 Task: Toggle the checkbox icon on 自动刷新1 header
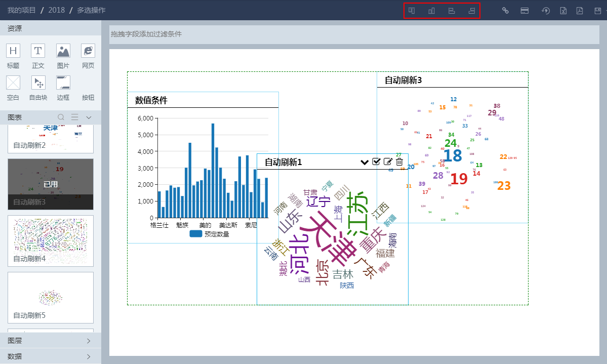pos(376,161)
